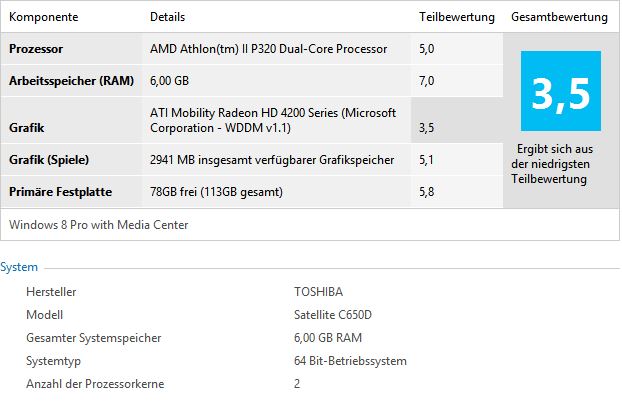The height and width of the screenshot is (402, 622).
Task: Select the 64 Bit-Betriebssystem value
Action: (350, 361)
